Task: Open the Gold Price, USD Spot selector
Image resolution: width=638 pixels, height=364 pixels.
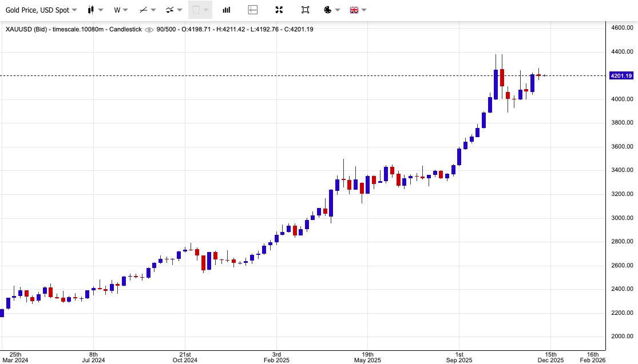Action: 41,10
